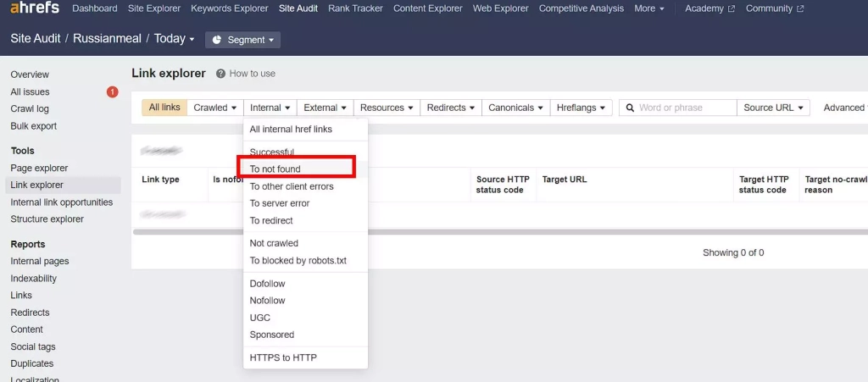Collapse the Internal filter dropdown
The height and width of the screenshot is (382, 868).
click(x=270, y=108)
